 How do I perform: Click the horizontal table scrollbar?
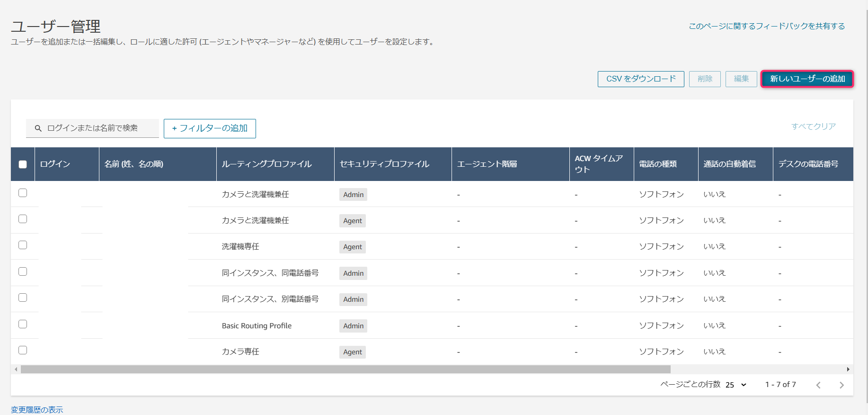345,370
